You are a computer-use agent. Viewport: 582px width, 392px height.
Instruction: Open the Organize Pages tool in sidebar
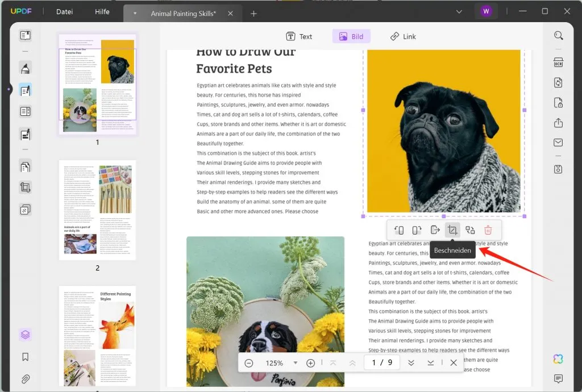25,166
